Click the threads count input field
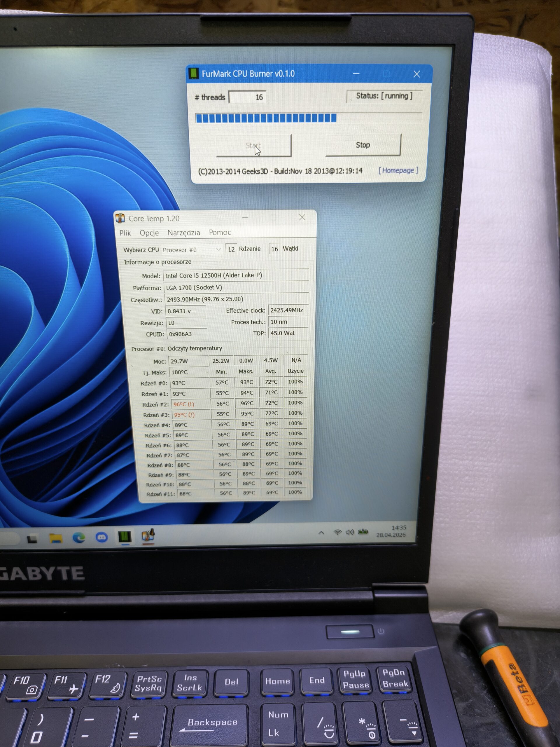Image resolution: width=560 pixels, height=747 pixels. tap(247, 97)
